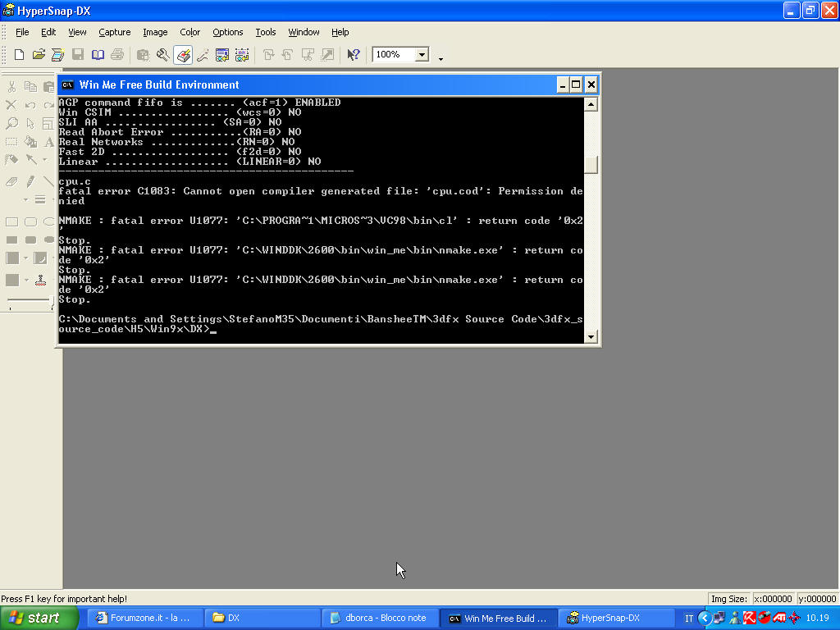This screenshot has width=840, height=630.
Task: Click the capture window icon with yellow arrow
Action: click(221, 55)
